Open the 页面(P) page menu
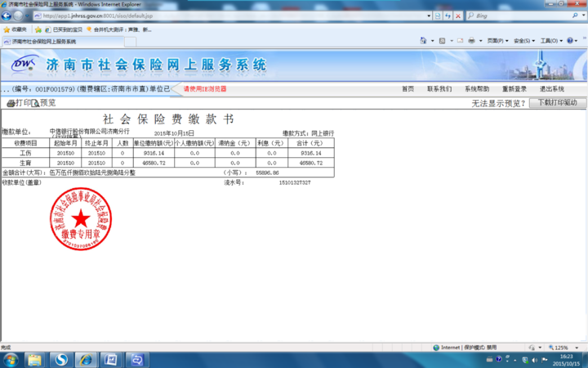The height and width of the screenshot is (368, 588). 497,41
